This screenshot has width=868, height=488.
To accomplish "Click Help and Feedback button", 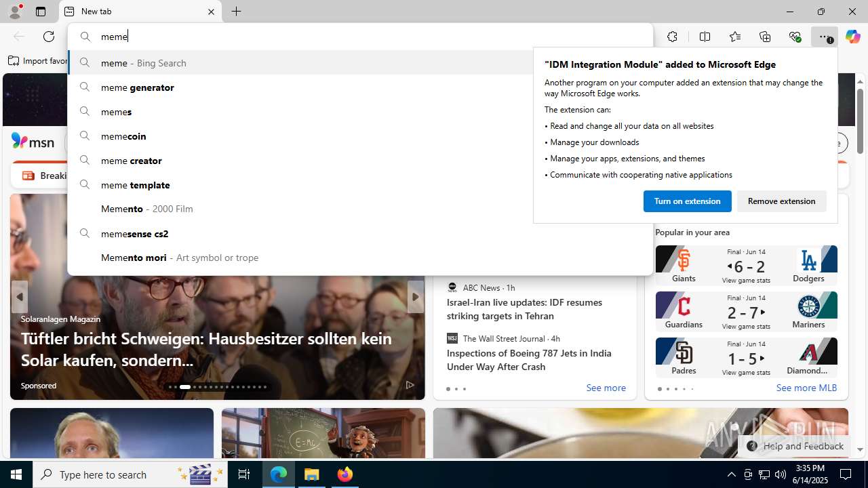I will click(795, 446).
